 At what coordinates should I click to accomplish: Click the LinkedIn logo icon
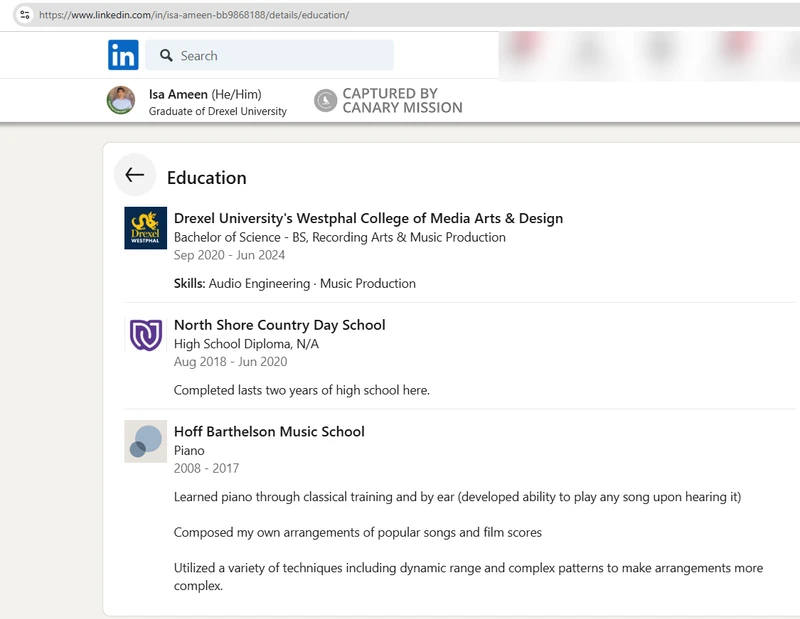(x=123, y=55)
